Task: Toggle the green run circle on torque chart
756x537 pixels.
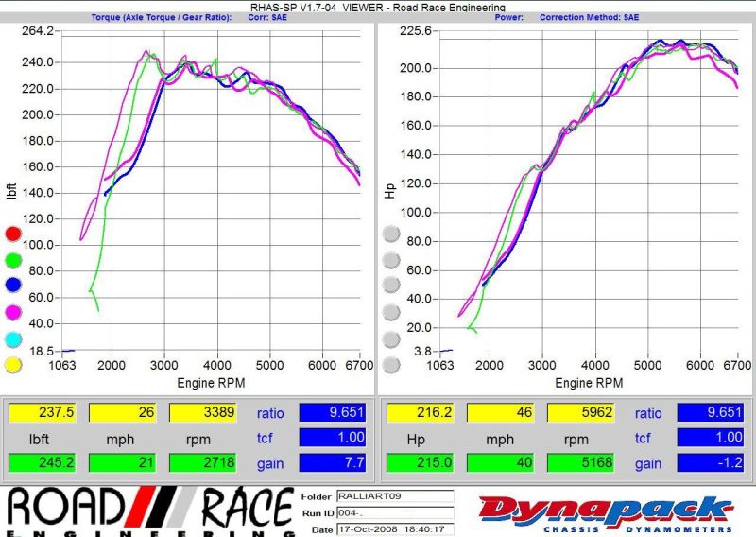Action: point(13,259)
